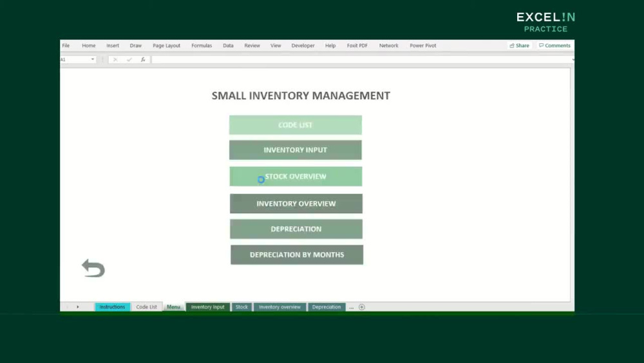Screen dimensions: 644x363
Task: Click inside the formula bar input
Action: (361, 59)
